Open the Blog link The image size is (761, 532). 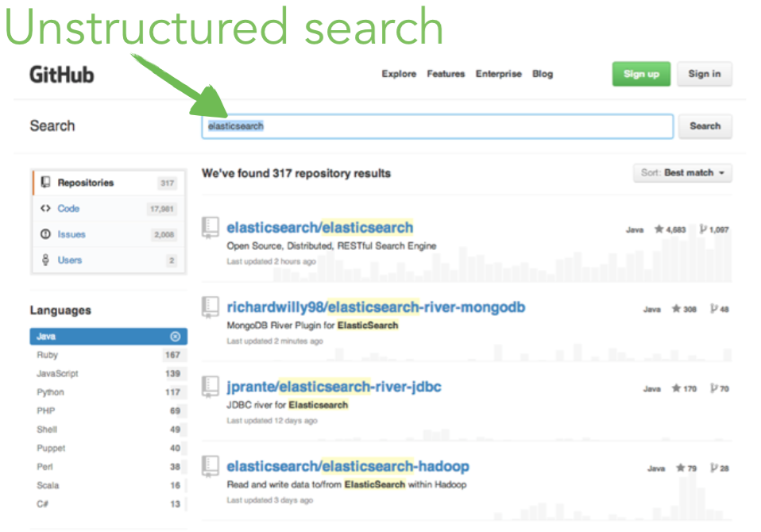[x=542, y=74]
